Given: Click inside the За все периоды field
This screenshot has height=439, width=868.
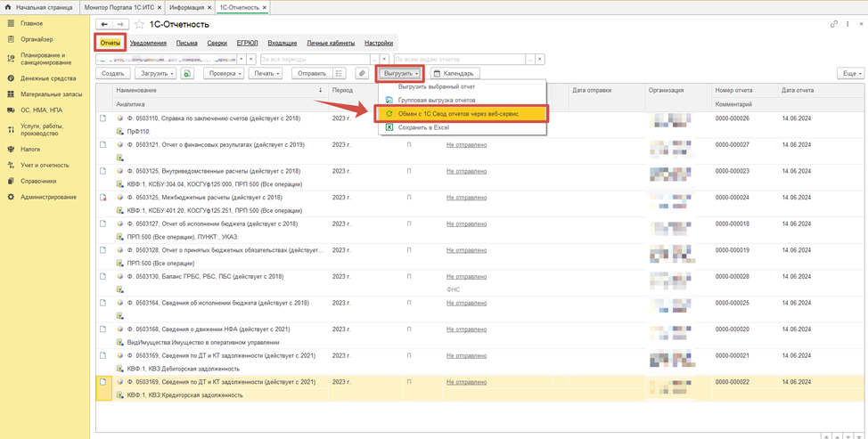Looking at the screenshot, I should (x=315, y=59).
